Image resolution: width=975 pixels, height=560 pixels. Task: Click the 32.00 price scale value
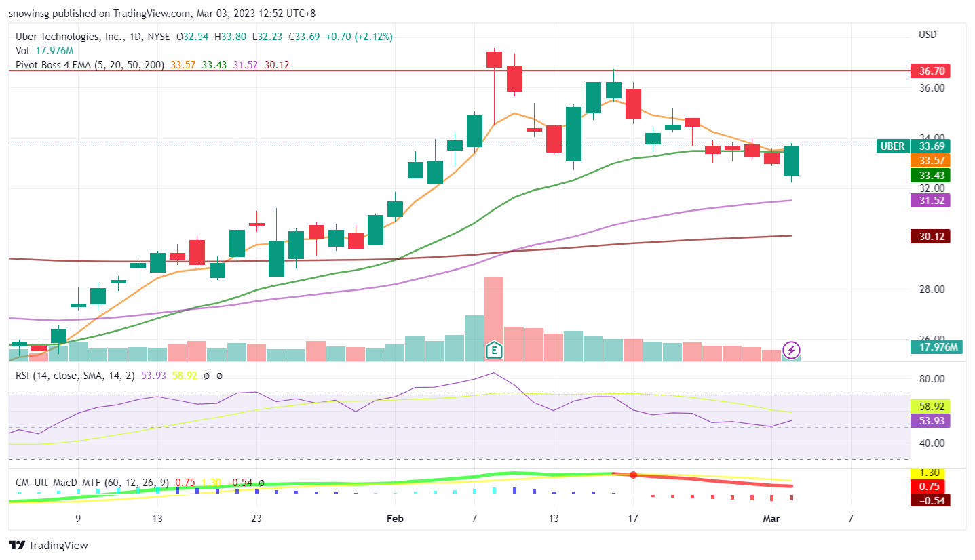coord(932,188)
